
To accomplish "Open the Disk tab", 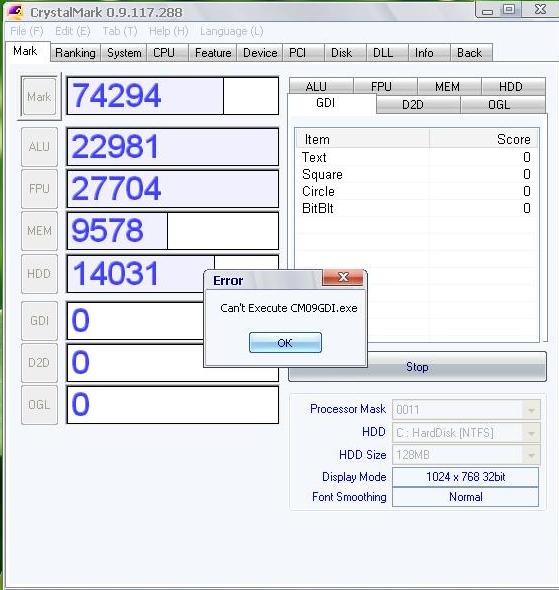I will pyautogui.click(x=341, y=53).
